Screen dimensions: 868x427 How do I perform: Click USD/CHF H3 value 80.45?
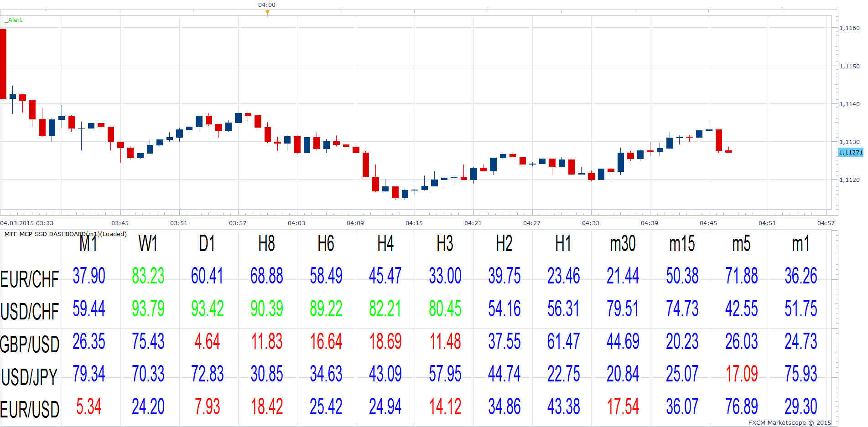pos(445,309)
